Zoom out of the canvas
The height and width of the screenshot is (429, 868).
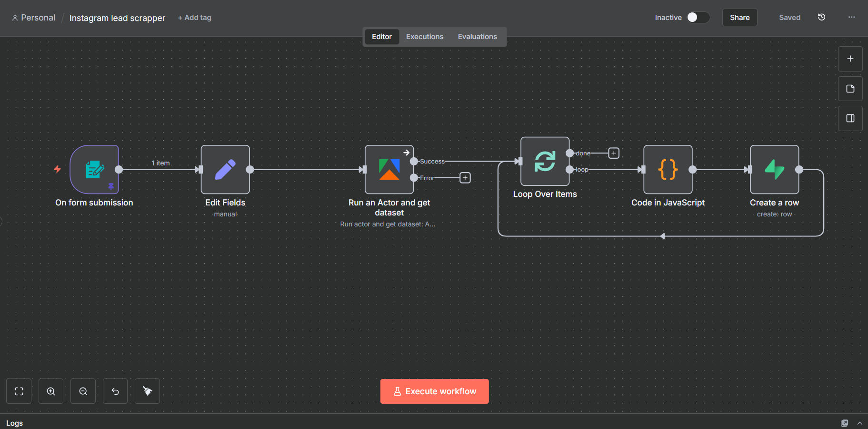83,391
